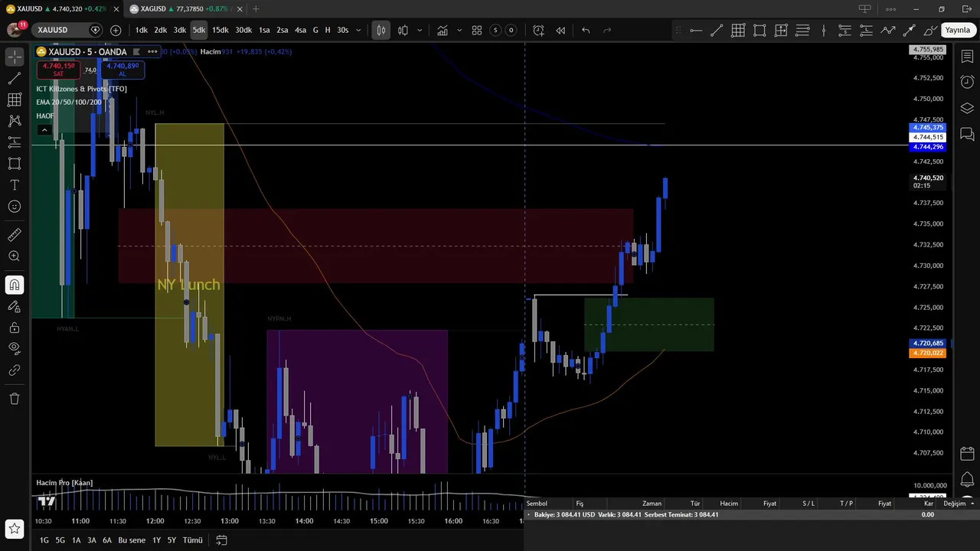
Task: Select the 4sa timeframe
Action: pos(300,30)
